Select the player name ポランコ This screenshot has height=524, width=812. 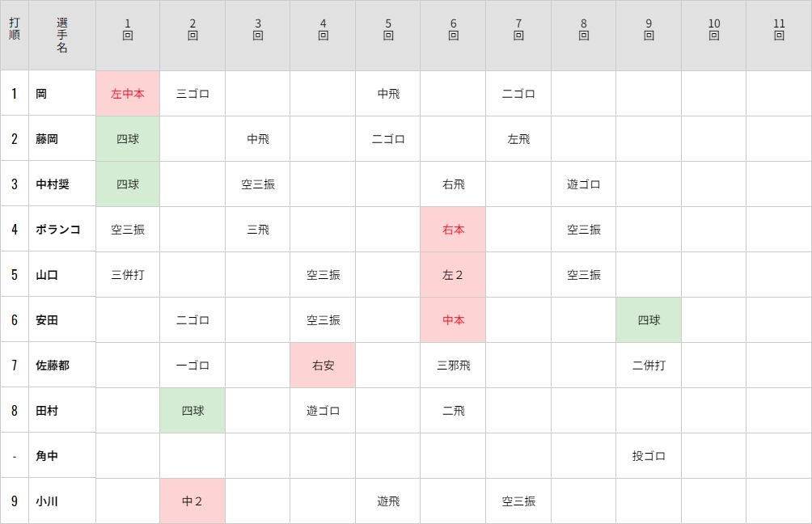pos(58,230)
